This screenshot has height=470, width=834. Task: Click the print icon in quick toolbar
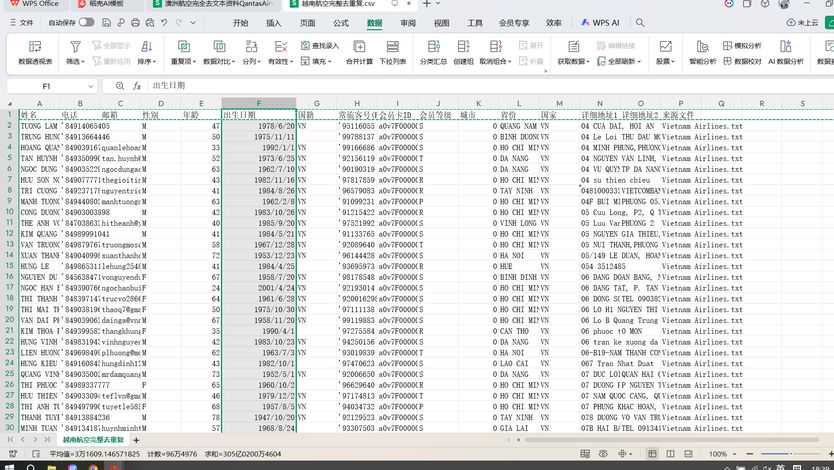point(135,22)
